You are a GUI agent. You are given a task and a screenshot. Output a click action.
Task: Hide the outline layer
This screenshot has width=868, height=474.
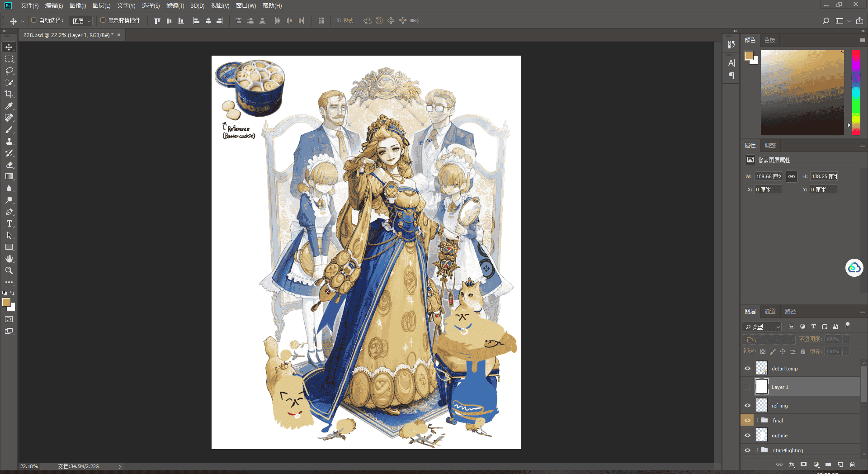747,436
